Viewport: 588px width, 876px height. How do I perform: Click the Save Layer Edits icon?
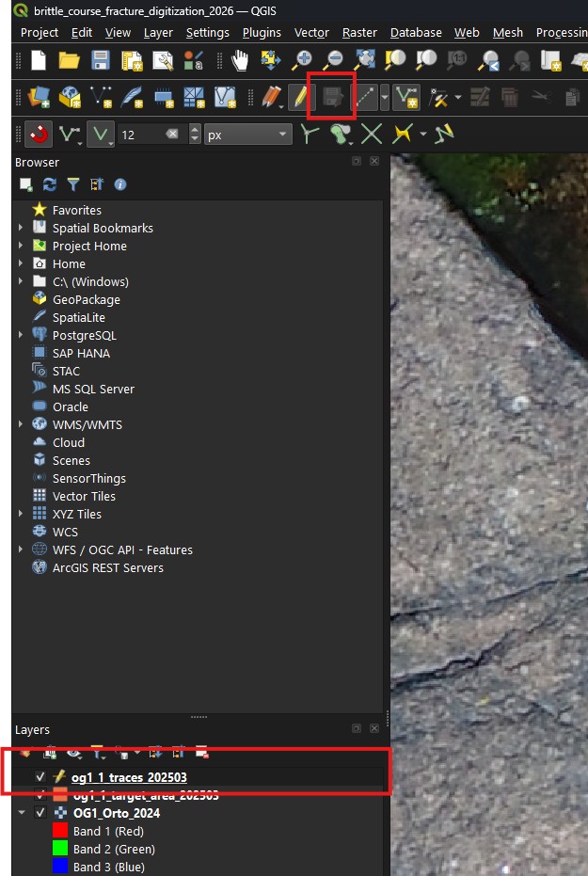click(x=333, y=98)
